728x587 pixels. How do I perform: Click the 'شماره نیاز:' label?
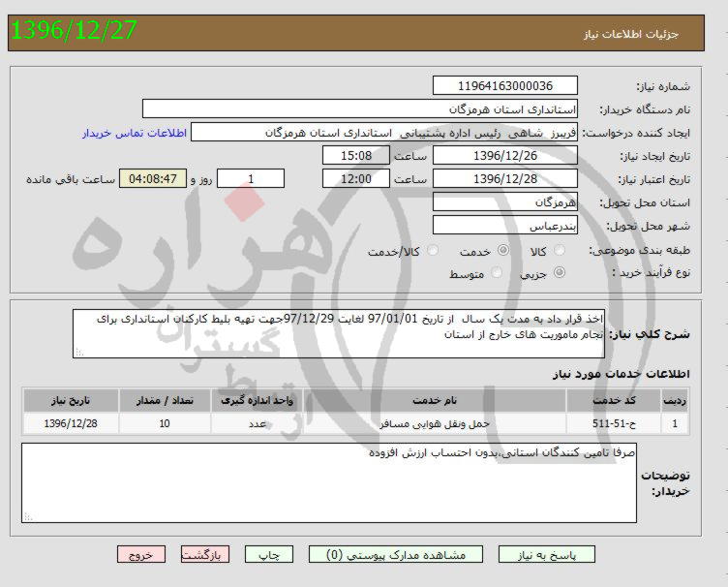(663, 86)
